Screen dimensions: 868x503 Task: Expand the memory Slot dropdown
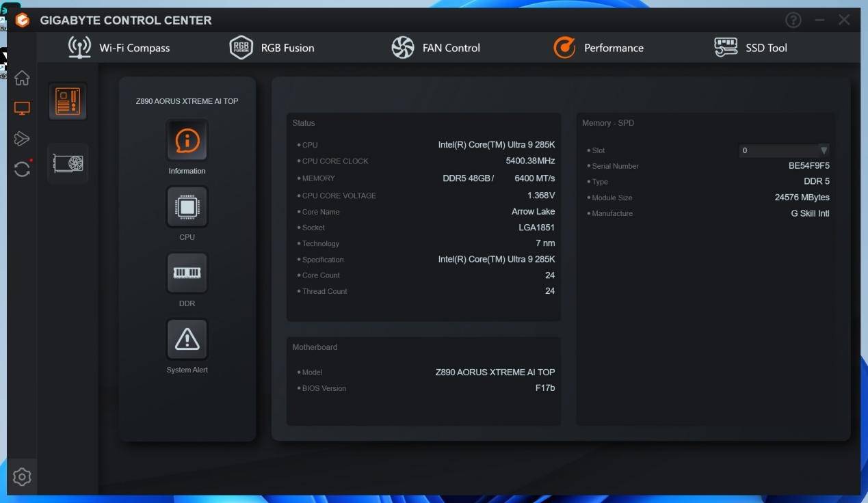click(824, 150)
